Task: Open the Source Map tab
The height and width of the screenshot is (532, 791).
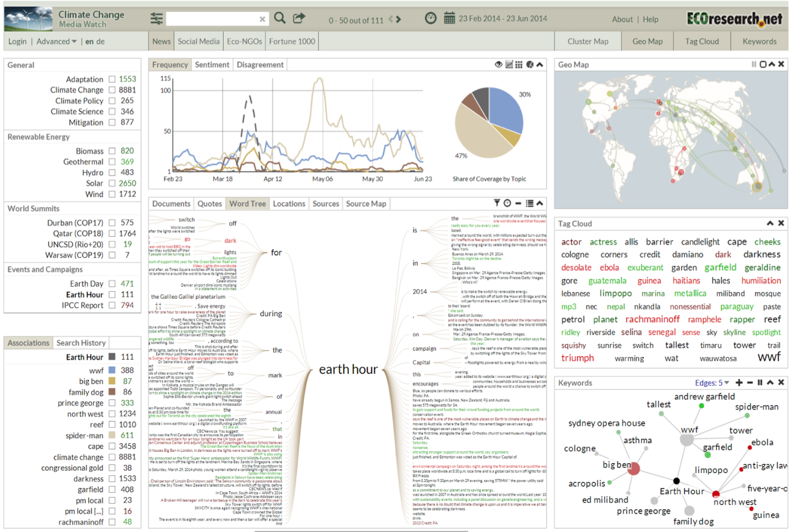Action: tap(366, 203)
